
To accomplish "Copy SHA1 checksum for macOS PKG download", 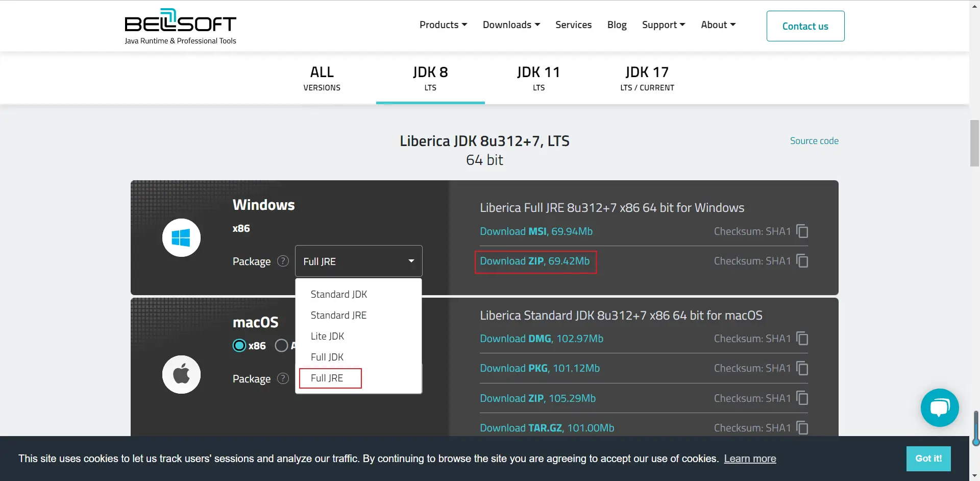I will pos(802,368).
